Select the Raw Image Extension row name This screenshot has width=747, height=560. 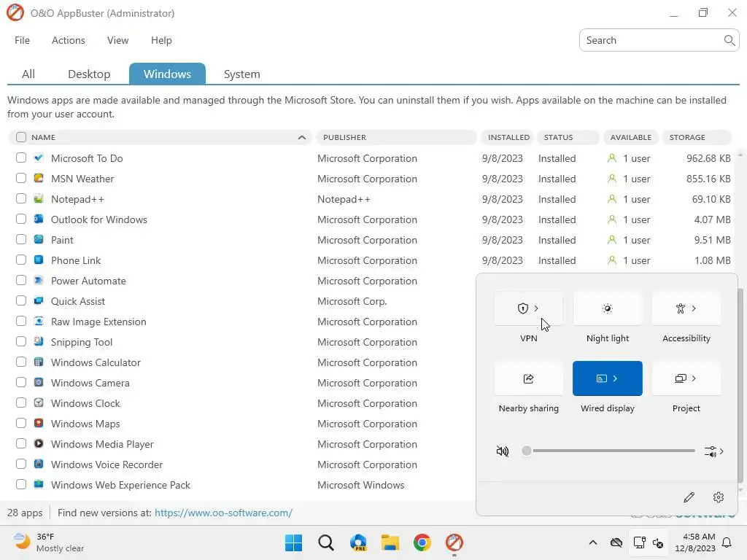pos(98,322)
